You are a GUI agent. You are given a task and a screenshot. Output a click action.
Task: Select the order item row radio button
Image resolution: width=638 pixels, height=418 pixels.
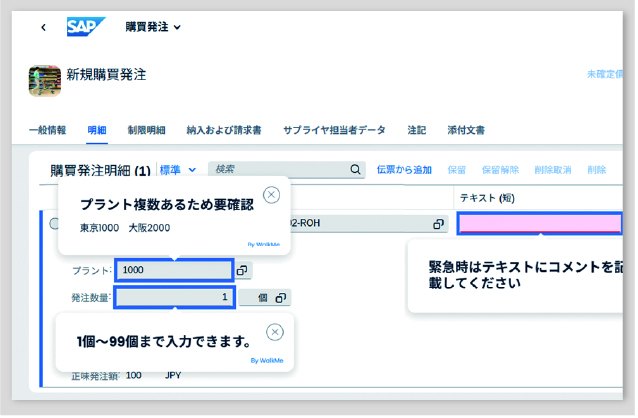point(54,224)
